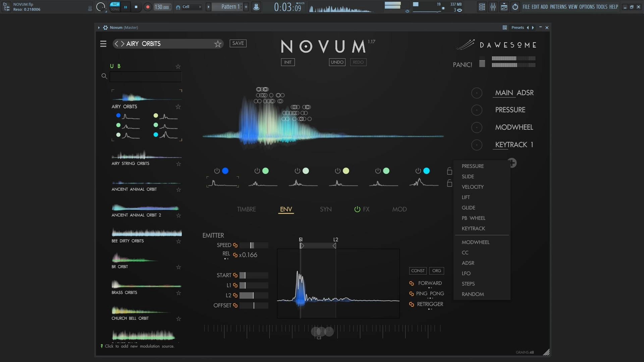The height and width of the screenshot is (362, 644).
Task: Toggle the PANIC! square button
Action: 482,64
